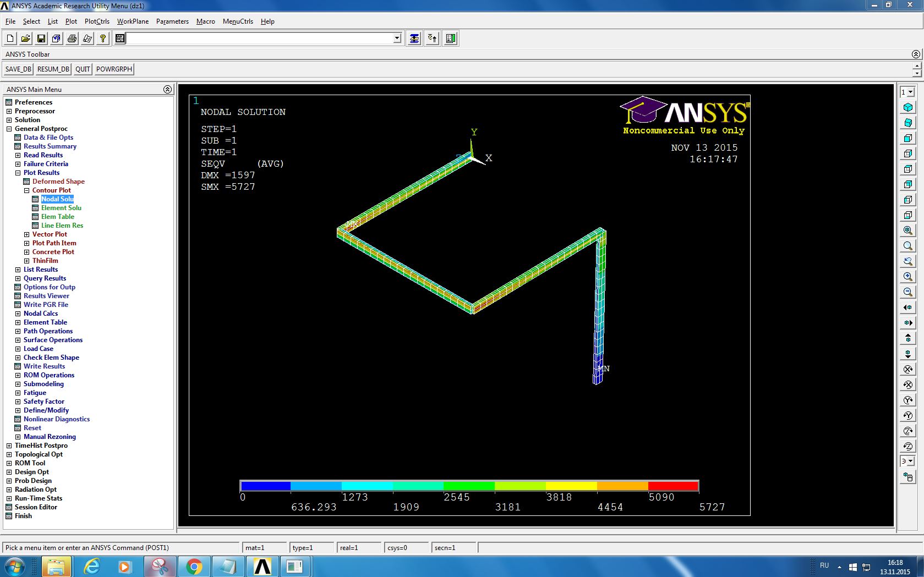Image resolution: width=924 pixels, height=577 pixels.
Task: Open the WorkPlane menu
Action: click(133, 21)
